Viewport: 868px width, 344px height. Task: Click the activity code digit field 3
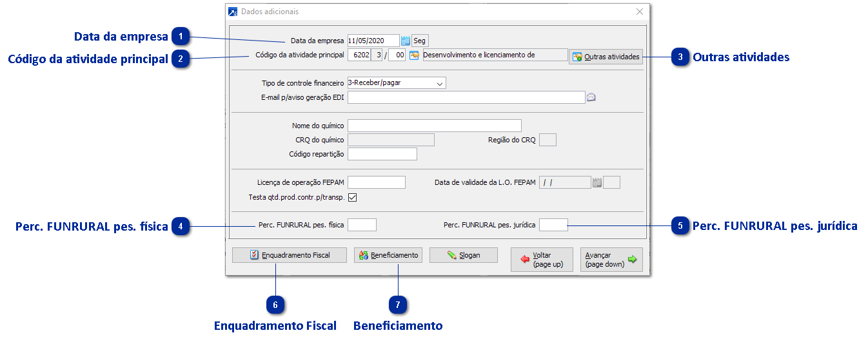tap(377, 55)
